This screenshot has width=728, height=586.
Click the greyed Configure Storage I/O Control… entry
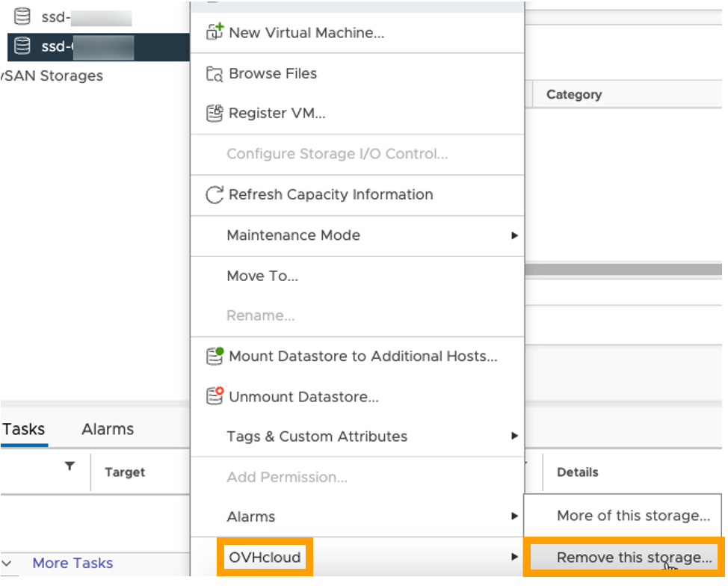(x=357, y=154)
